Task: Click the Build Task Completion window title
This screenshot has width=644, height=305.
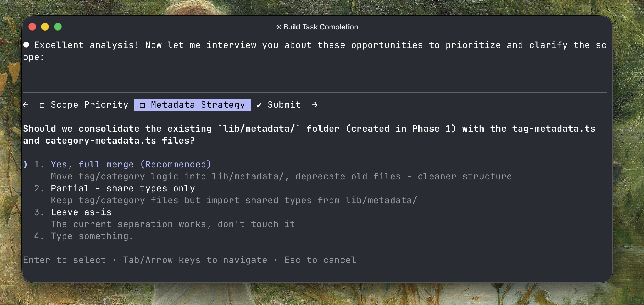Action: coord(320,27)
